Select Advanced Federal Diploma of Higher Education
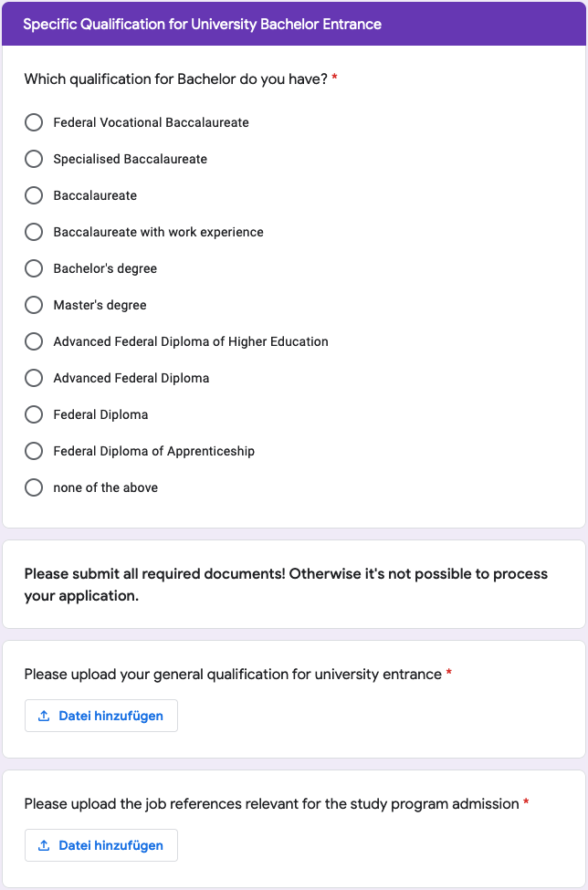Image resolution: width=588 pixels, height=890 pixels. click(34, 341)
